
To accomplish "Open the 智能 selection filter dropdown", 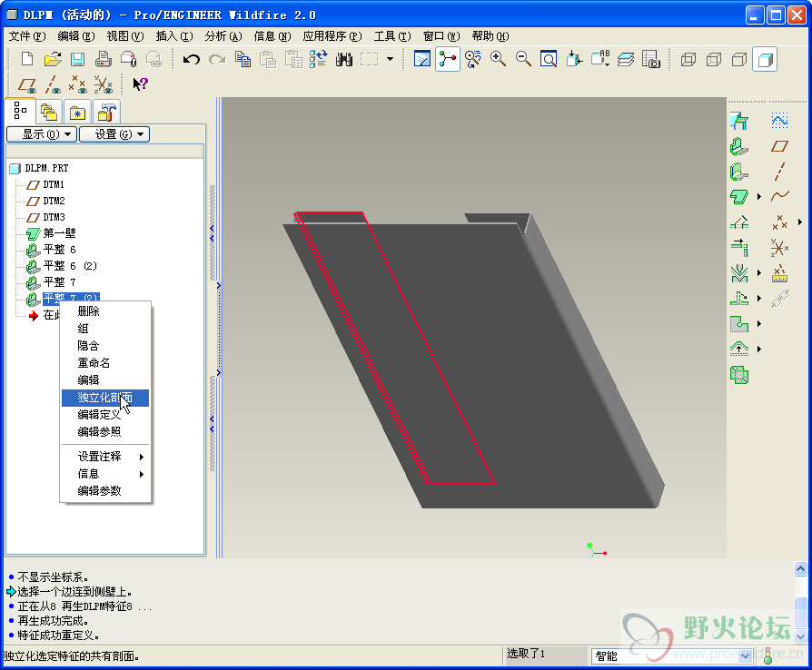I will point(746,656).
